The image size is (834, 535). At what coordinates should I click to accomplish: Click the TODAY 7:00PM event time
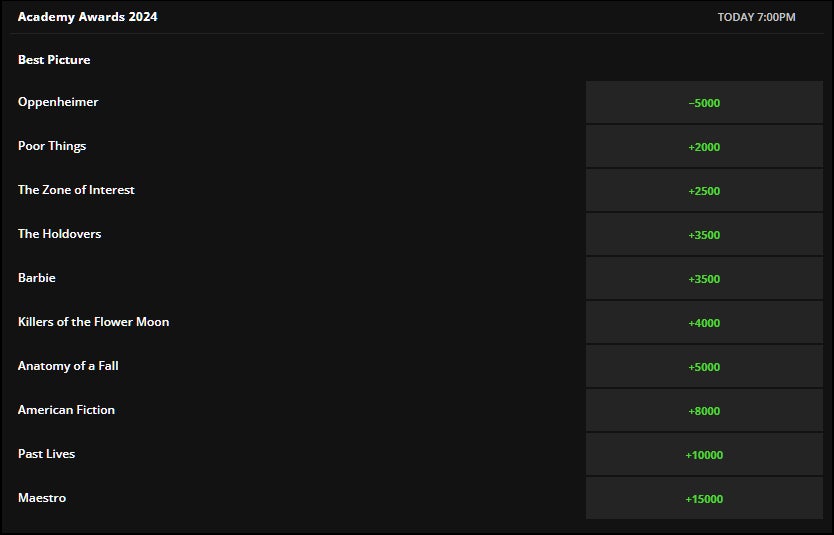tap(756, 17)
